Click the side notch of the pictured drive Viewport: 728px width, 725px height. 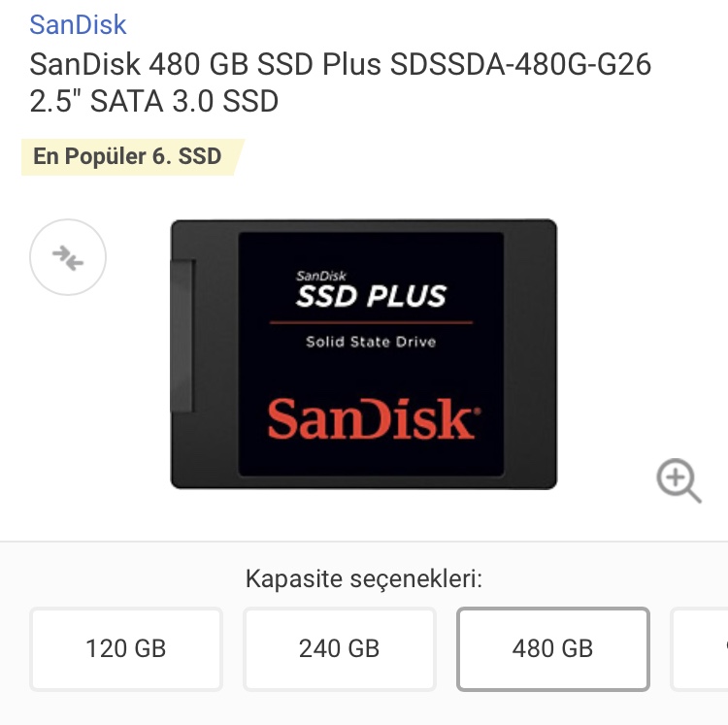click(x=182, y=336)
